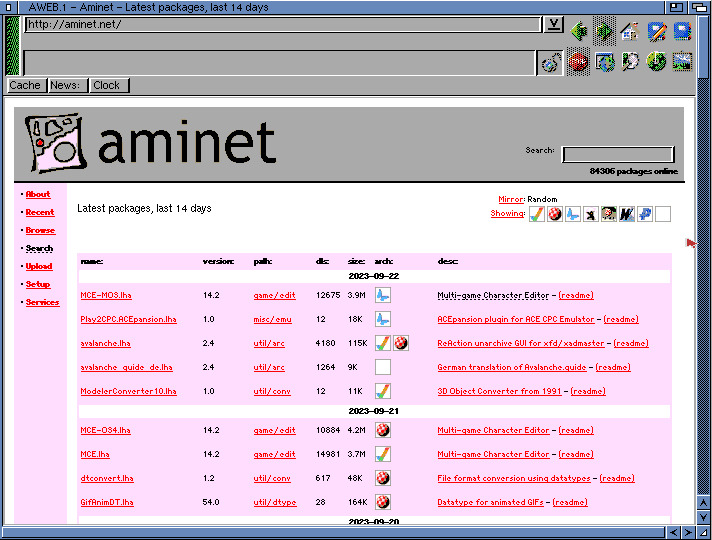
Task: Toggle the boing ball filter in Showing row
Action: point(554,214)
